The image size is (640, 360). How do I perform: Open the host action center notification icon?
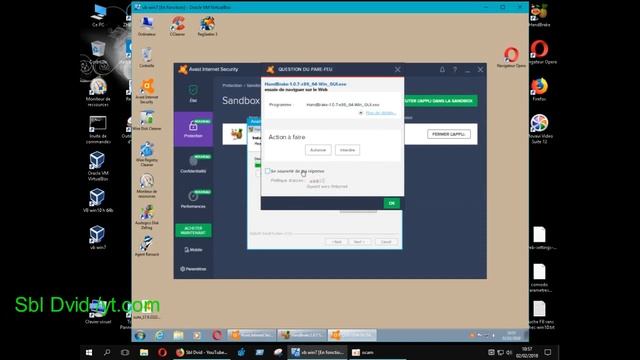[x=548, y=352]
